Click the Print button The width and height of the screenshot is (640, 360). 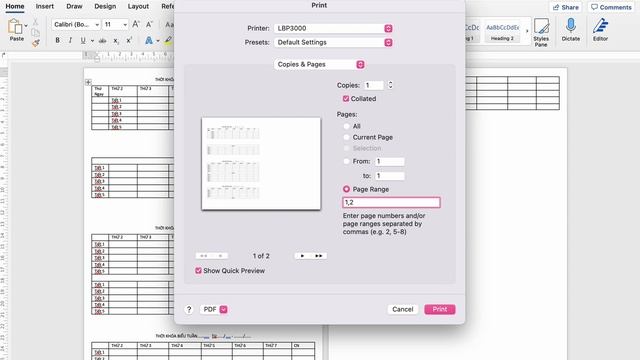coord(440,309)
